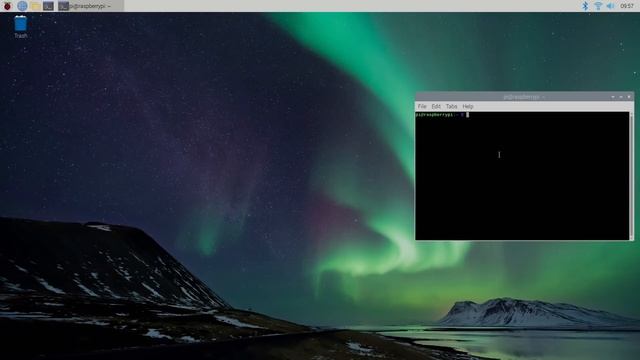640x360 pixels.
Task: Open the Wi-Fi network tray menu
Action: tap(598, 6)
